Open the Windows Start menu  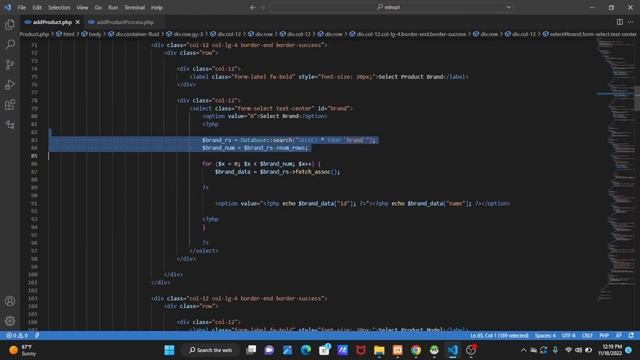pos(169,350)
